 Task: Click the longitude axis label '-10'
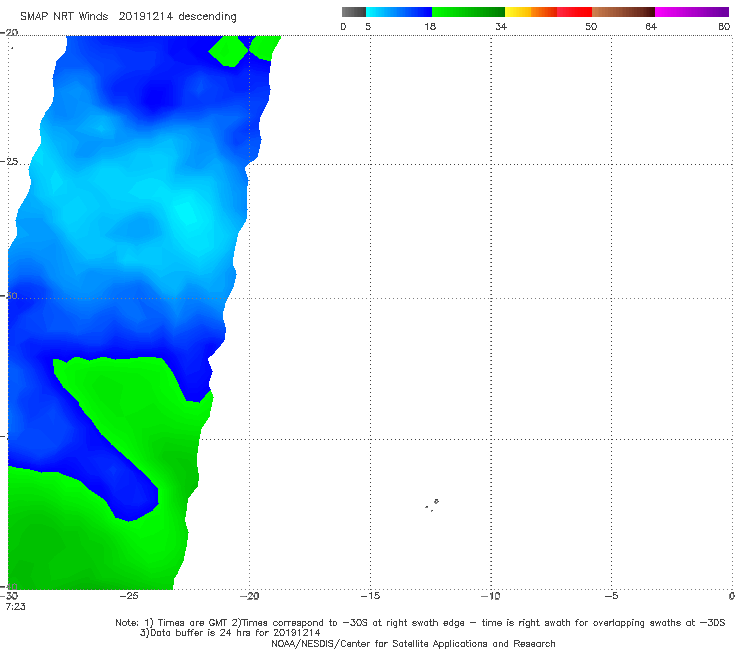[490, 596]
